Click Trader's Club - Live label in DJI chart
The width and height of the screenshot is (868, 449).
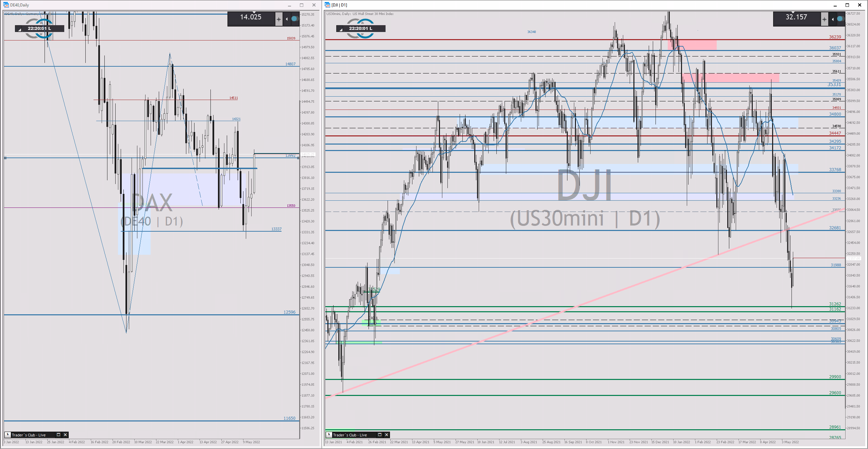[350, 435]
